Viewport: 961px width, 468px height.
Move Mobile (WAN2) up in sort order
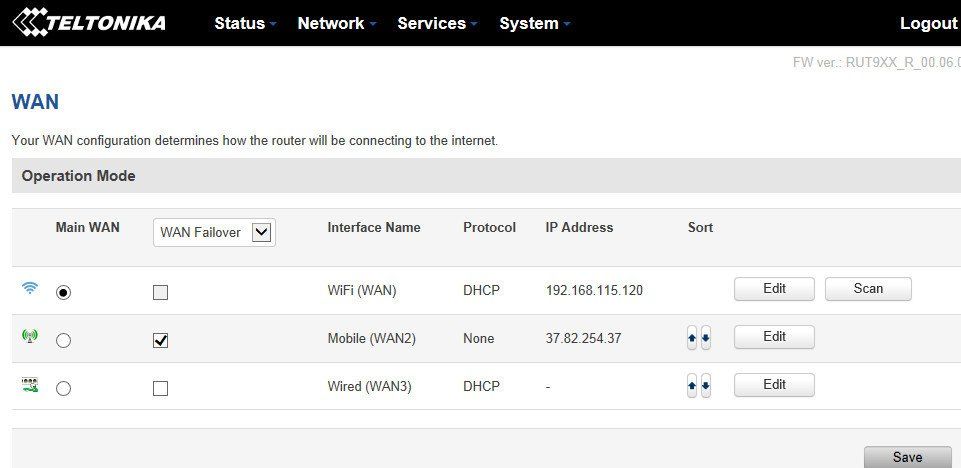(692, 338)
